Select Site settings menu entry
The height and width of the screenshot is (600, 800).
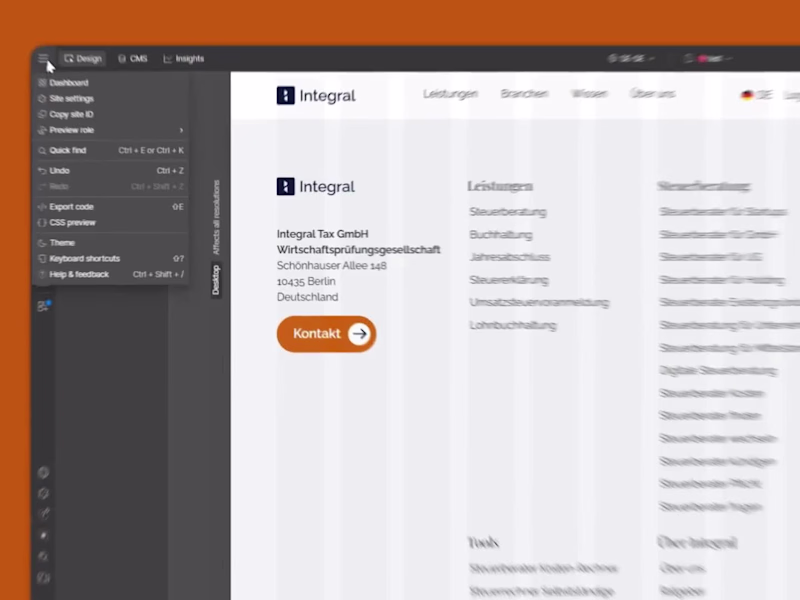pos(110,98)
